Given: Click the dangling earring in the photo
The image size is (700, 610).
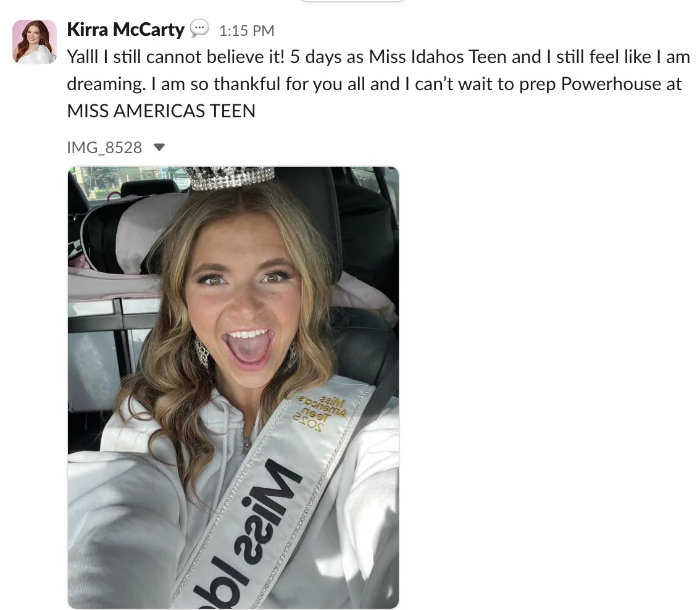Looking at the screenshot, I should [202, 353].
